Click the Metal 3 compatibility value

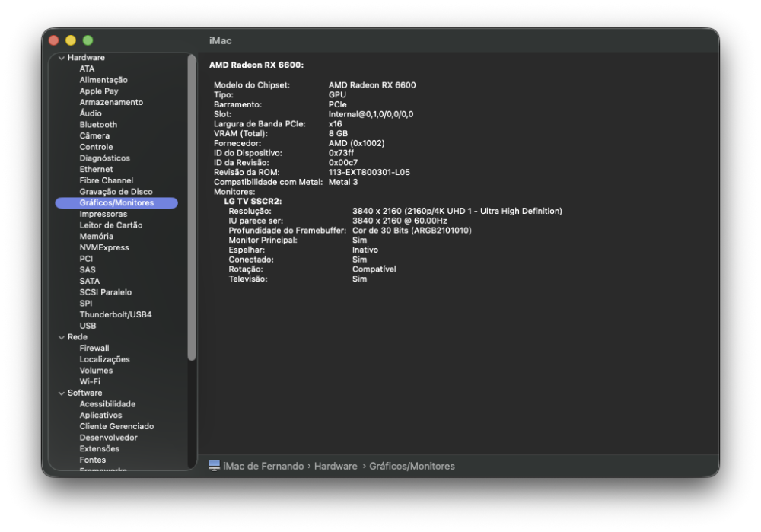coord(343,182)
